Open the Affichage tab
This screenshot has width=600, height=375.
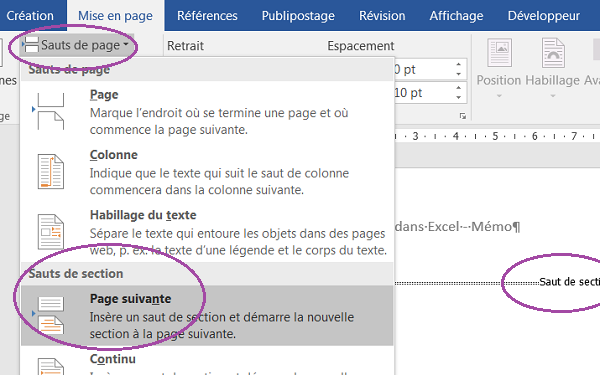456,16
